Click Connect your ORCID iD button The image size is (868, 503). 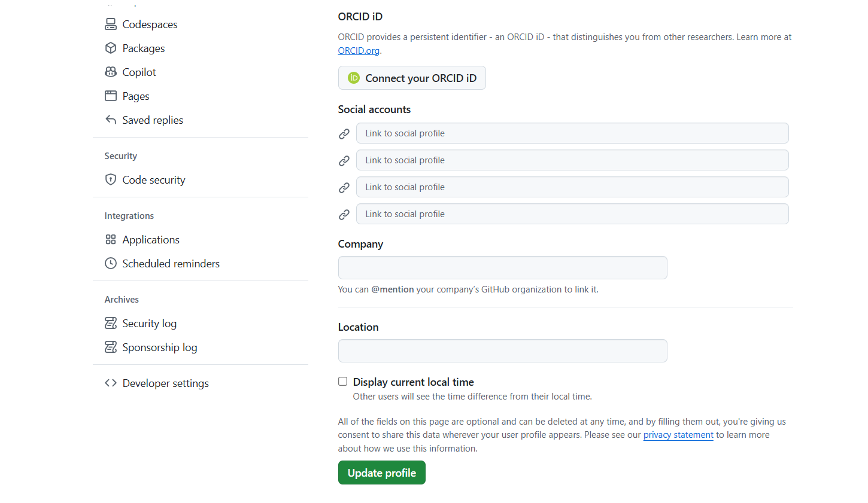[x=412, y=78]
